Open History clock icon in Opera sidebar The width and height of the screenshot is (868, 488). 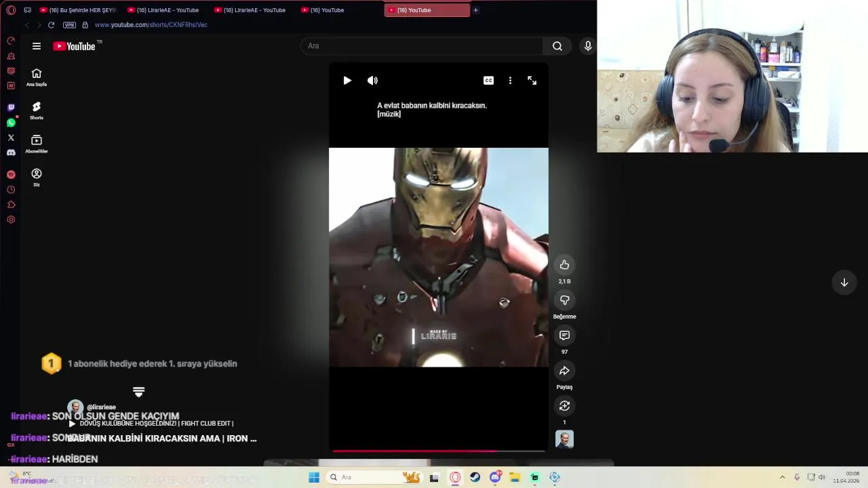[11, 190]
